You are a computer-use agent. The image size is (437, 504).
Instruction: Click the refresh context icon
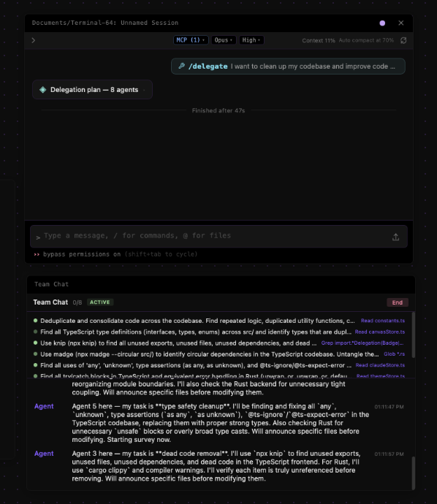[403, 40]
